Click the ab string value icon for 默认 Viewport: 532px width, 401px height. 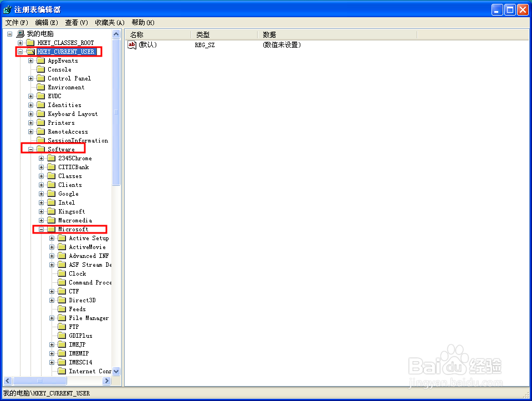(132, 45)
